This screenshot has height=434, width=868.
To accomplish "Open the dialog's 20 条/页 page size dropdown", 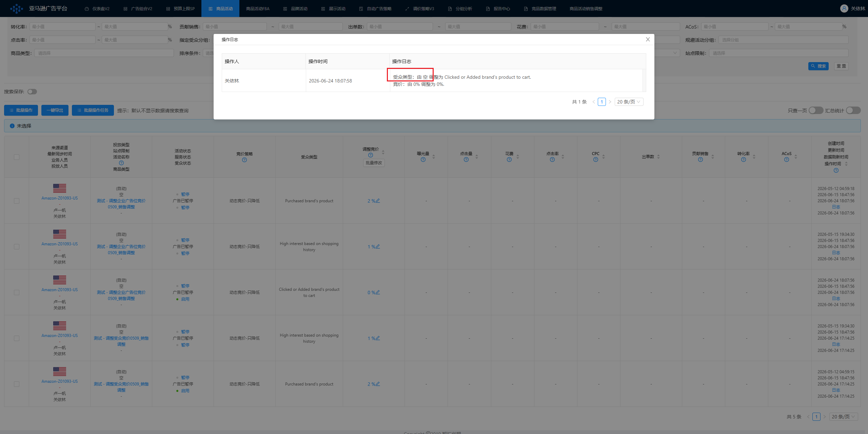I will click(x=629, y=102).
